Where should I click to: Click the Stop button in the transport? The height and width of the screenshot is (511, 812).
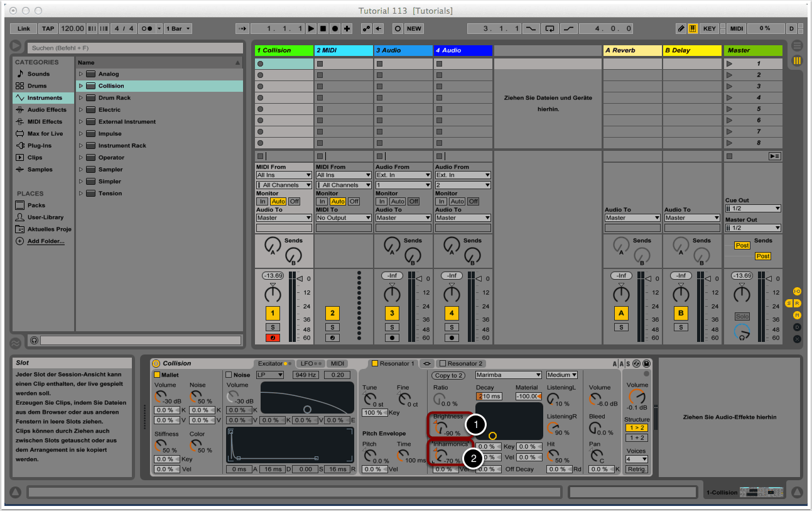click(323, 28)
